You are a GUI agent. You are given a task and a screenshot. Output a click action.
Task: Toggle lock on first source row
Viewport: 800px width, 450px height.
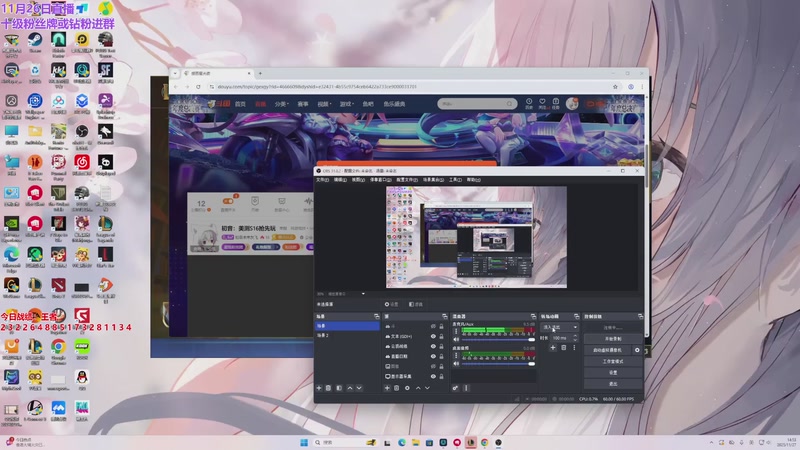click(x=441, y=327)
